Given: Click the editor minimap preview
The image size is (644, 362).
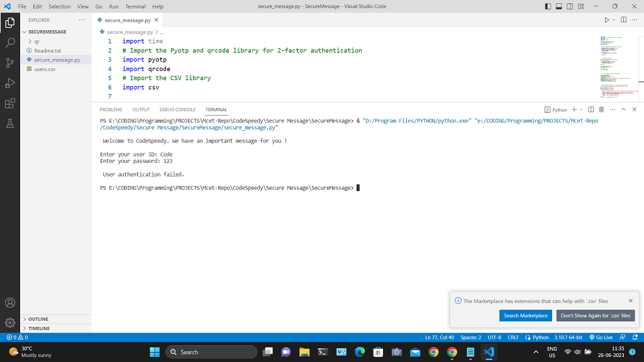Looking at the screenshot, I should click(619, 68).
